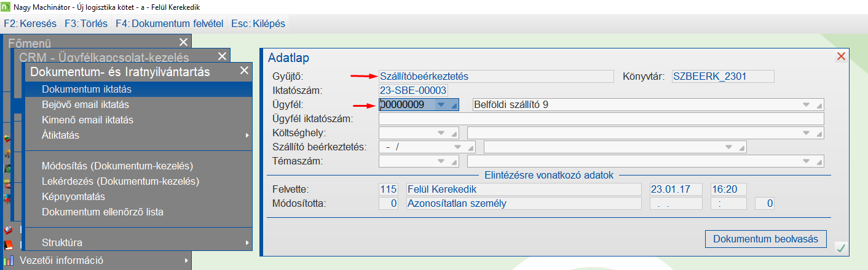868x270 pixels.
Task: Select Dokumentum iktatás menu entry
Action: pyautogui.click(x=139, y=89)
